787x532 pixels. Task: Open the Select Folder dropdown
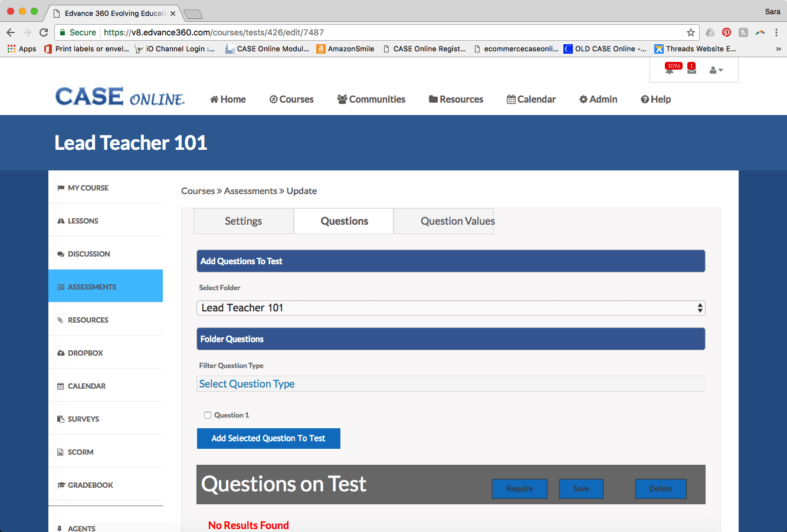click(451, 308)
